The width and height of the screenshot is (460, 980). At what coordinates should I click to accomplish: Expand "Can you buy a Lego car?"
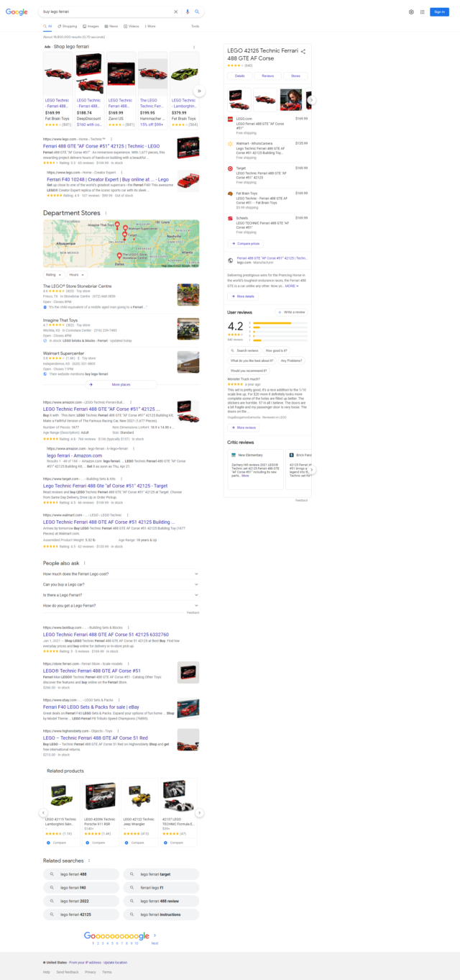click(121, 584)
